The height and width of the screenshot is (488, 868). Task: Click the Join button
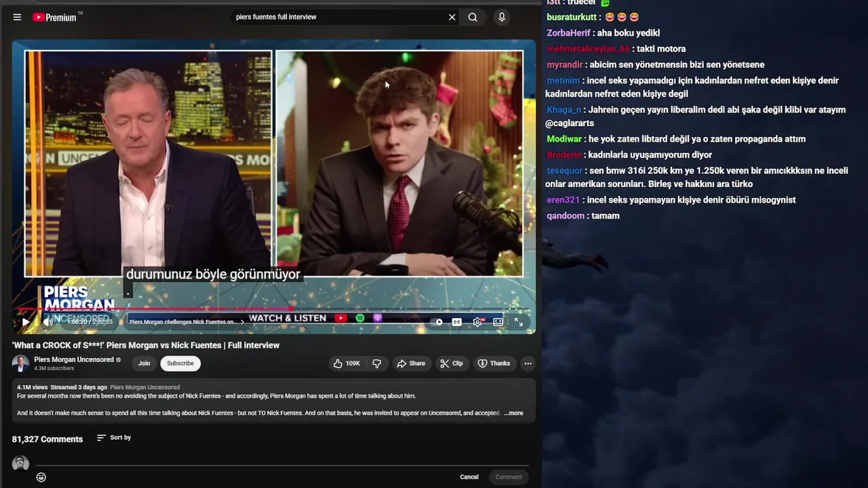pos(144,363)
